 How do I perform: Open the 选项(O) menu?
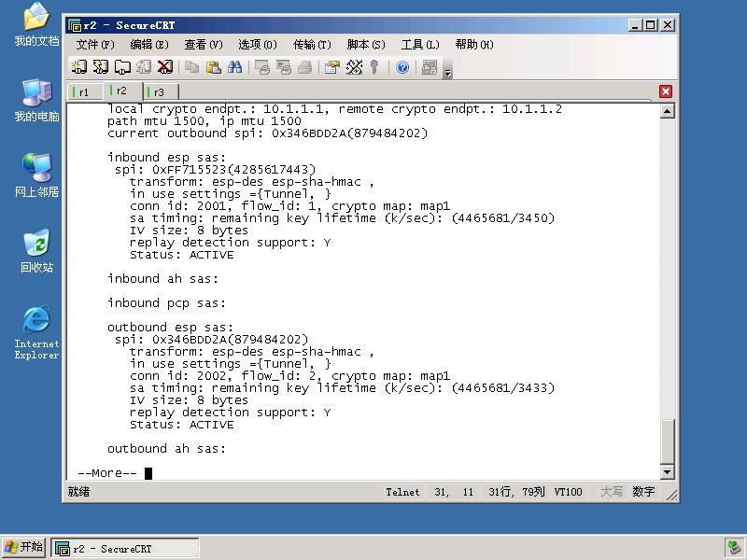(x=258, y=45)
